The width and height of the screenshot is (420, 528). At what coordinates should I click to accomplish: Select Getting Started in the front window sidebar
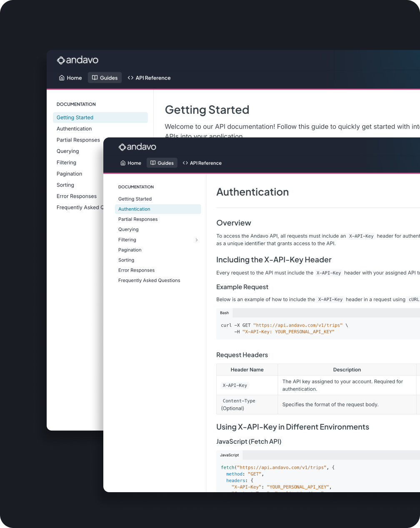135,199
